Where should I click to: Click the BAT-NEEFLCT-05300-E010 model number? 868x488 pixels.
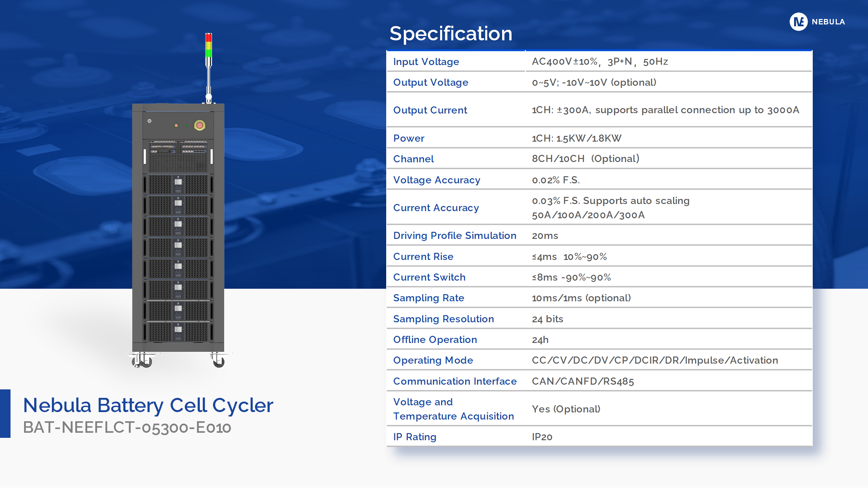tap(127, 427)
